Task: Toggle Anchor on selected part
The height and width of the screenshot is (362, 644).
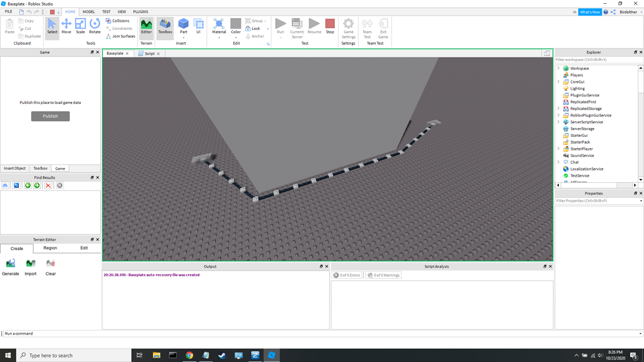Action: 255,36
